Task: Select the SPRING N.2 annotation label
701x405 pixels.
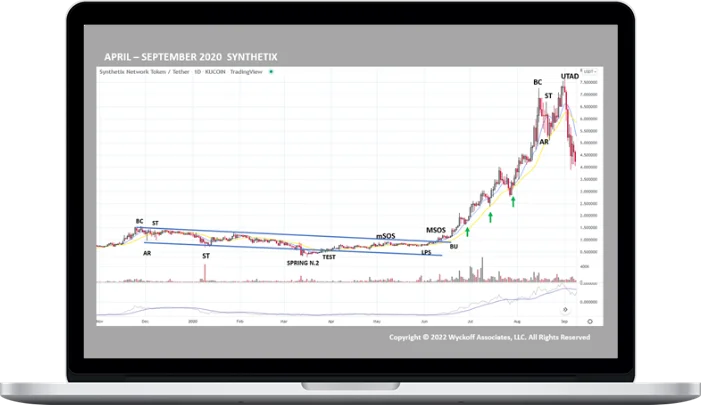Action: coord(305,262)
